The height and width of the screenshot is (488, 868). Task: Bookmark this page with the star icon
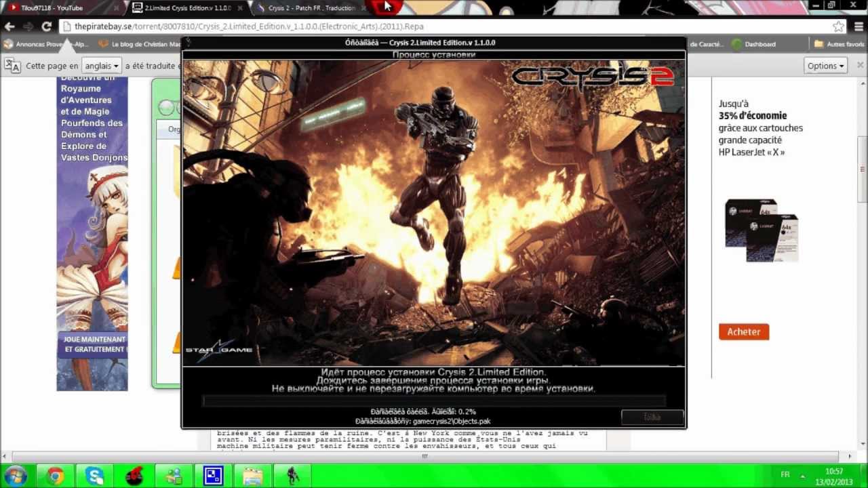point(839,26)
